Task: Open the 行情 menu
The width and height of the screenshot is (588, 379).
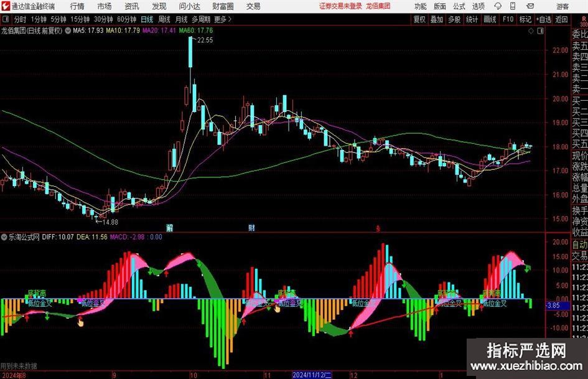Action: coord(77,6)
